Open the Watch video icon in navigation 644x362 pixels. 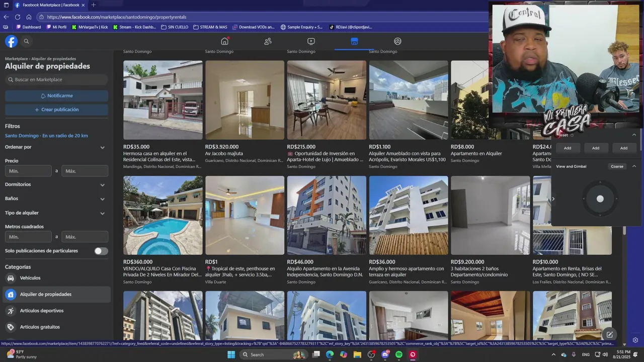(311, 41)
